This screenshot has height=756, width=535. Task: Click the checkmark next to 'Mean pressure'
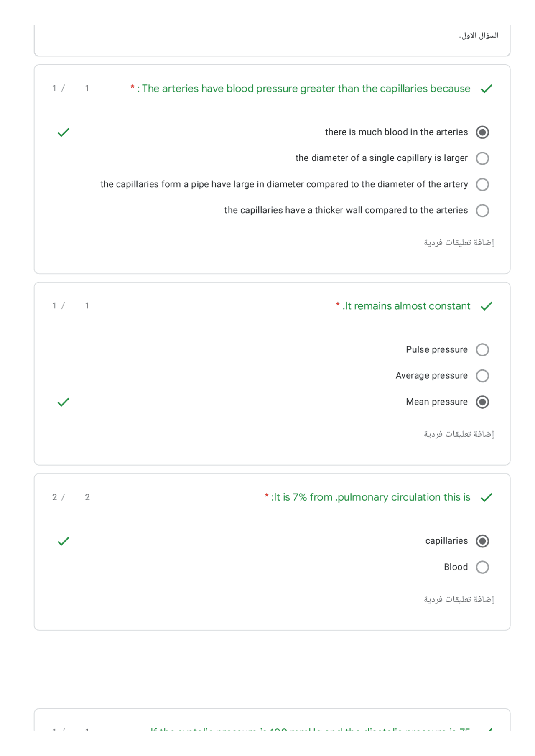pos(63,402)
